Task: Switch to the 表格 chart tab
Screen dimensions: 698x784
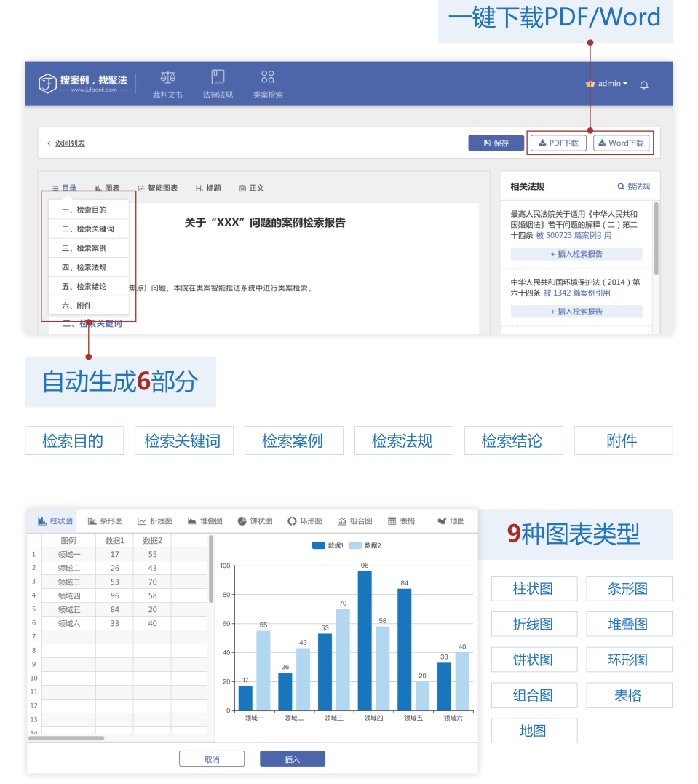Action: pos(402,521)
